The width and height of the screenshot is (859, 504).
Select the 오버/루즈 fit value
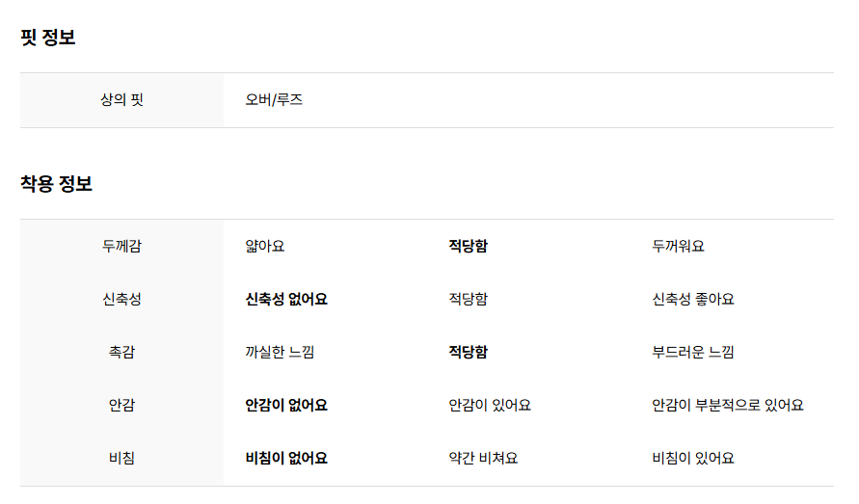[x=274, y=99]
